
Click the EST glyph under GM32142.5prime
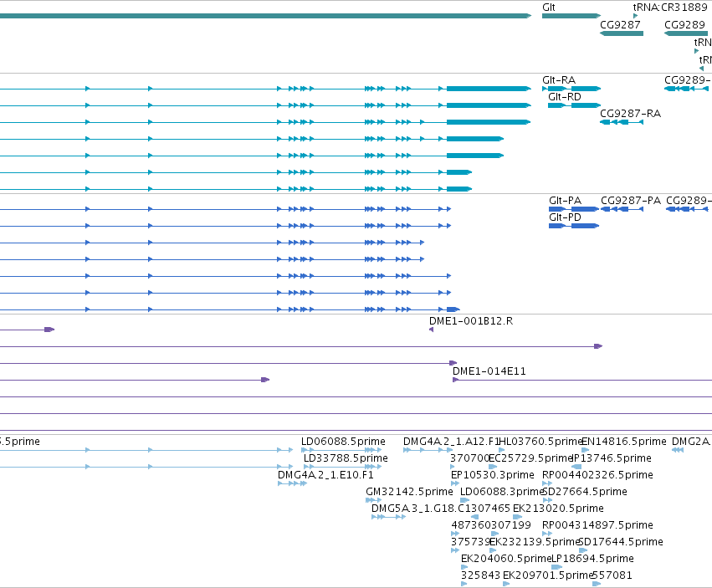coord(373,500)
